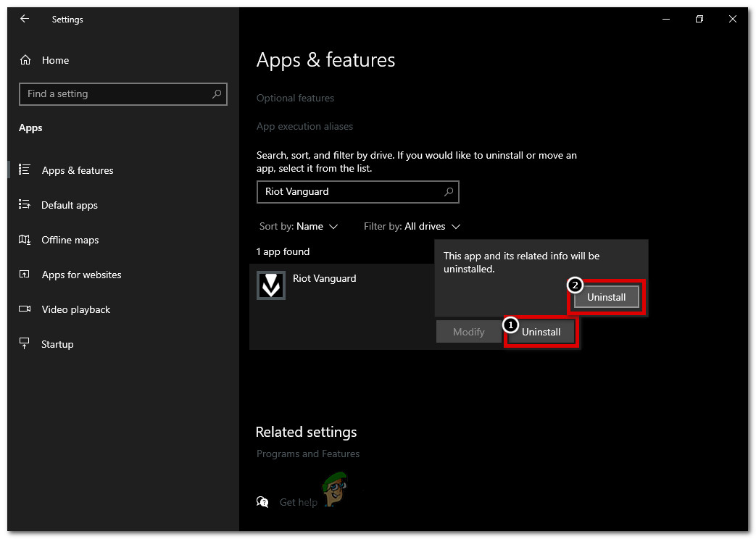Click the Riot Vanguard app icon
The height and width of the screenshot is (539, 756).
[x=270, y=285]
